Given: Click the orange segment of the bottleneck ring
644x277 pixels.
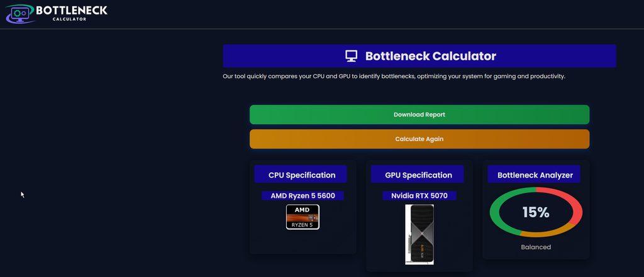Looking at the screenshot, I should pyautogui.click(x=550, y=233).
